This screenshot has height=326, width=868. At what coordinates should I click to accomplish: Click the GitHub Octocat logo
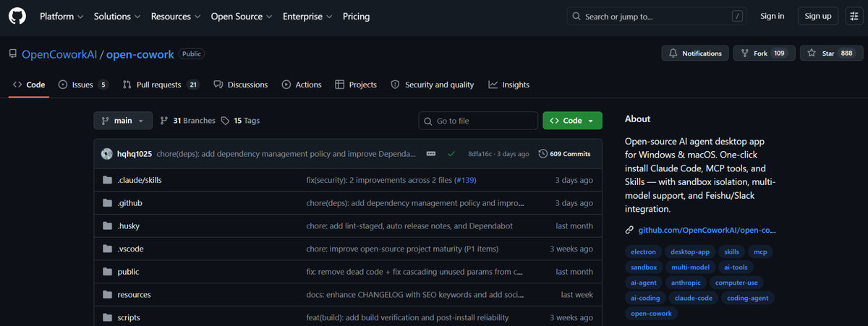click(x=17, y=16)
